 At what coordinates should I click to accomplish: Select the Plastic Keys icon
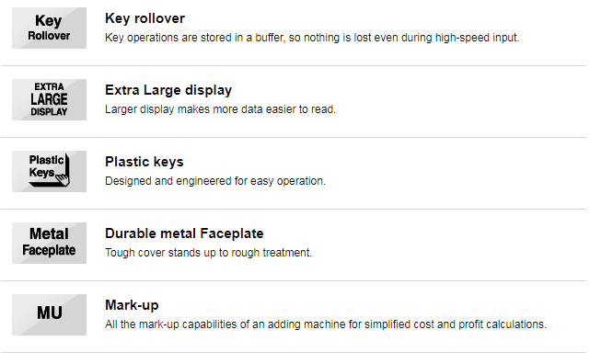point(49,171)
